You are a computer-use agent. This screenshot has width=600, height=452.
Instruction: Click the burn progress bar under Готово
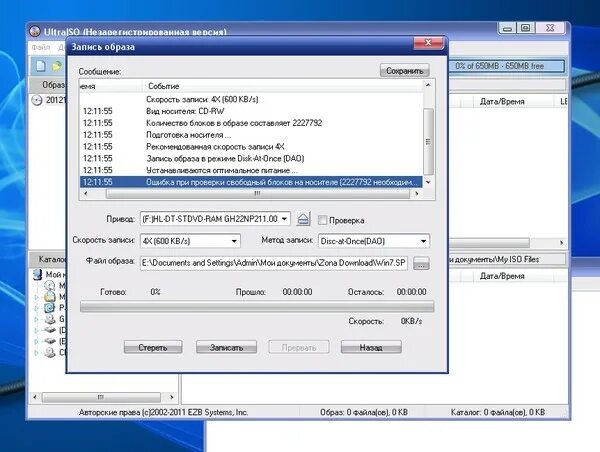[x=257, y=307]
